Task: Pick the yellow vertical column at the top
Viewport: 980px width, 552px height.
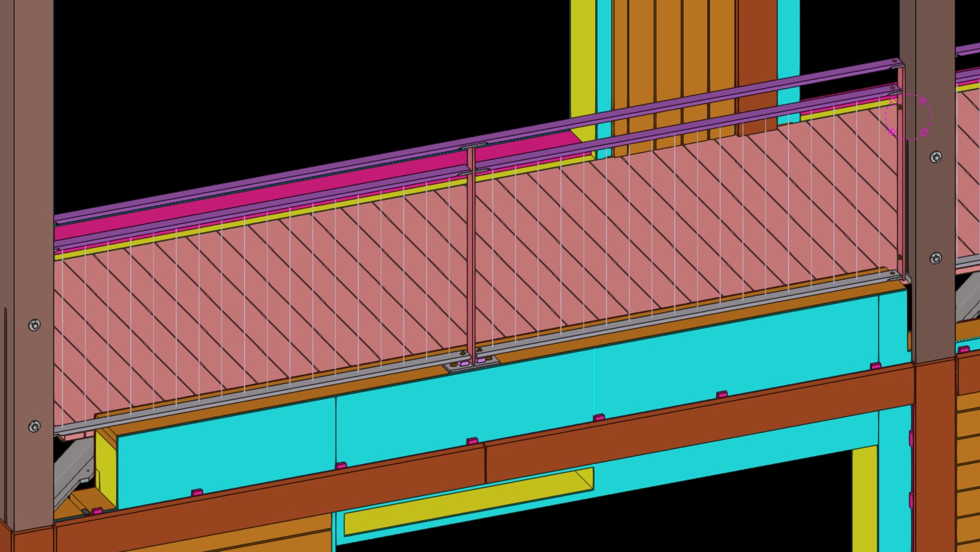Action: pos(583,71)
